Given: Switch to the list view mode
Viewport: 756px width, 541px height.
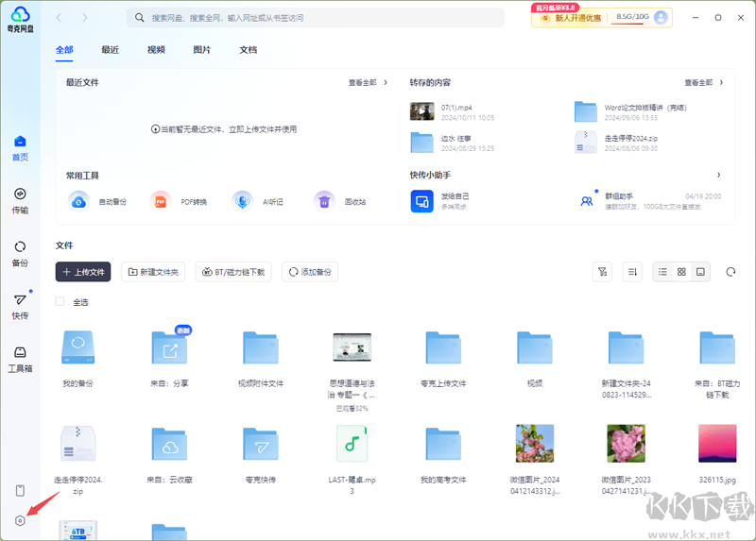Looking at the screenshot, I should [x=662, y=272].
